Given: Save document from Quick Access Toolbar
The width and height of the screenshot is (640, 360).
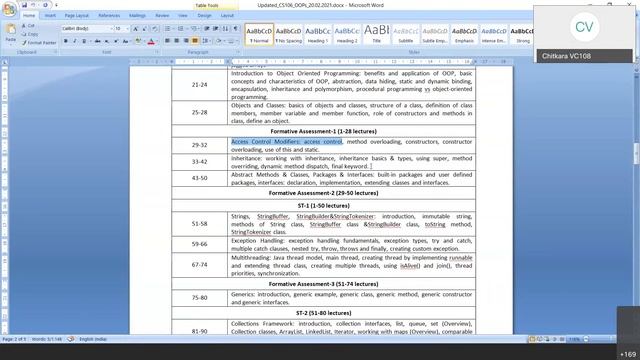Looking at the screenshot, I should click(24, 5).
